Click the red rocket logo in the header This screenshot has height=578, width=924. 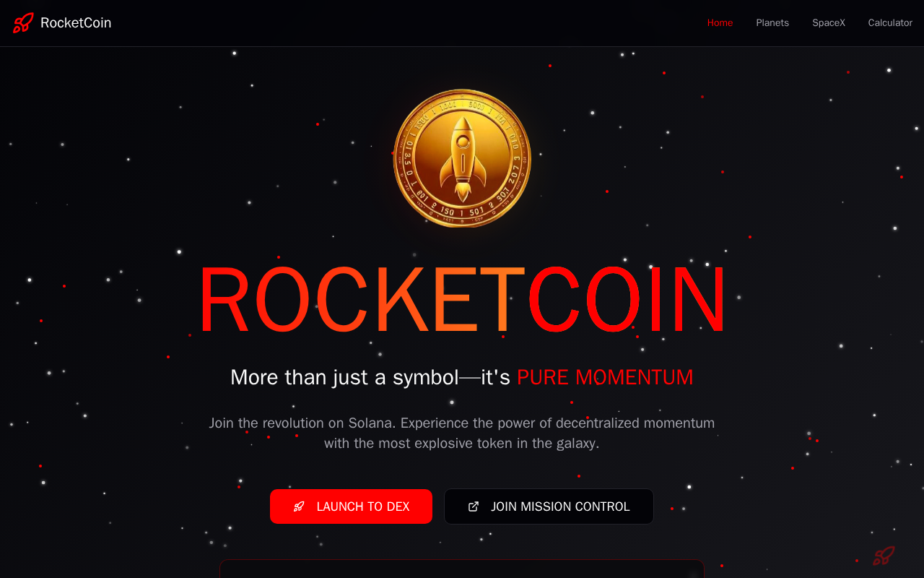click(x=23, y=23)
